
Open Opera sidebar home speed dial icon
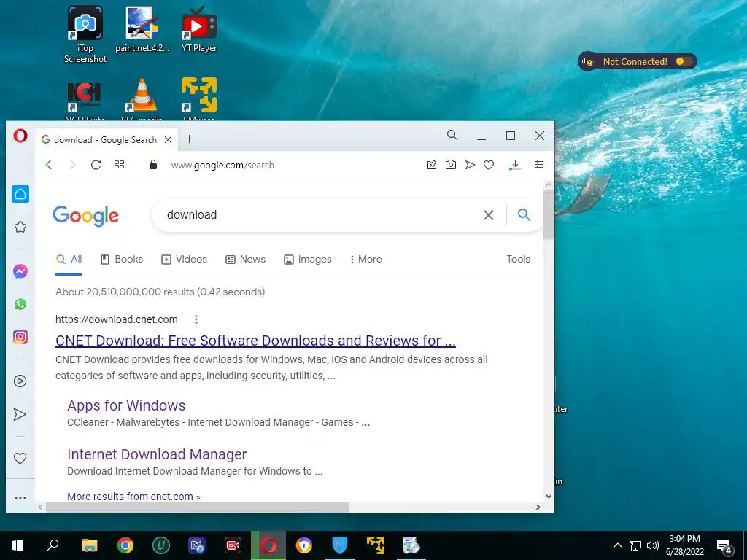tap(20, 194)
